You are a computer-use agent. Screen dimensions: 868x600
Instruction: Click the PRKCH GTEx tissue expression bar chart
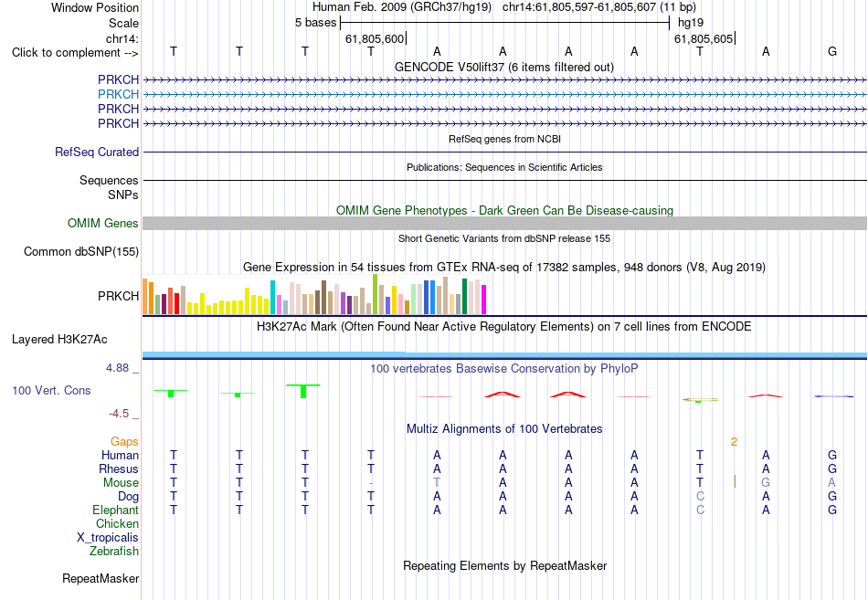click(314, 295)
